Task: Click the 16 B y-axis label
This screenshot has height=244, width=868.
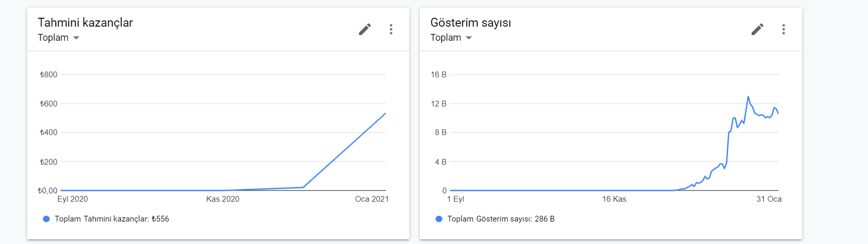Action: [x=439, y=75]
